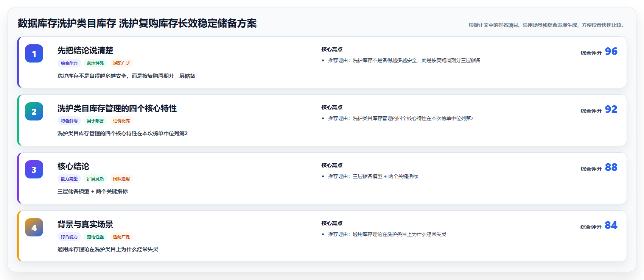644x280 pixels.
Task: Click the 综合评分 label beside 92
Action: [591, 111]
